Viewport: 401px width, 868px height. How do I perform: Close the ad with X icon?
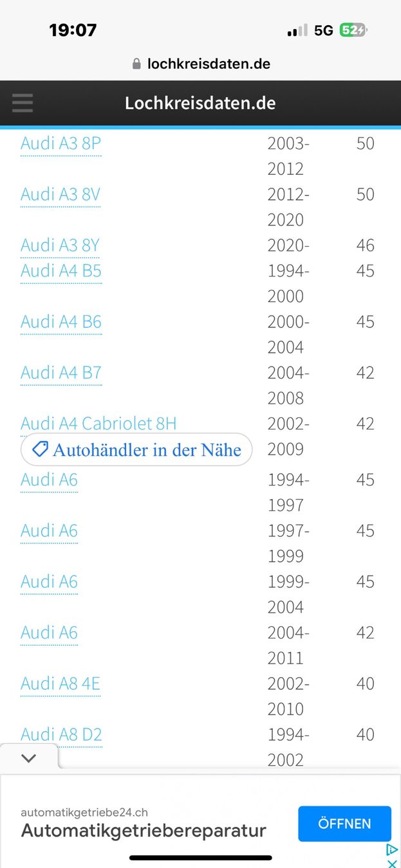(391, 863)
